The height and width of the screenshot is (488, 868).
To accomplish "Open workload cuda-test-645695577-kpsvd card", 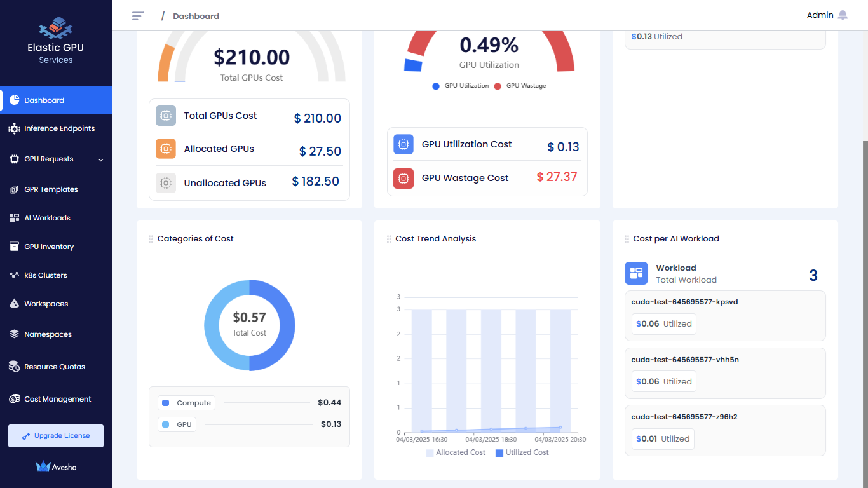I will (725, 316).
